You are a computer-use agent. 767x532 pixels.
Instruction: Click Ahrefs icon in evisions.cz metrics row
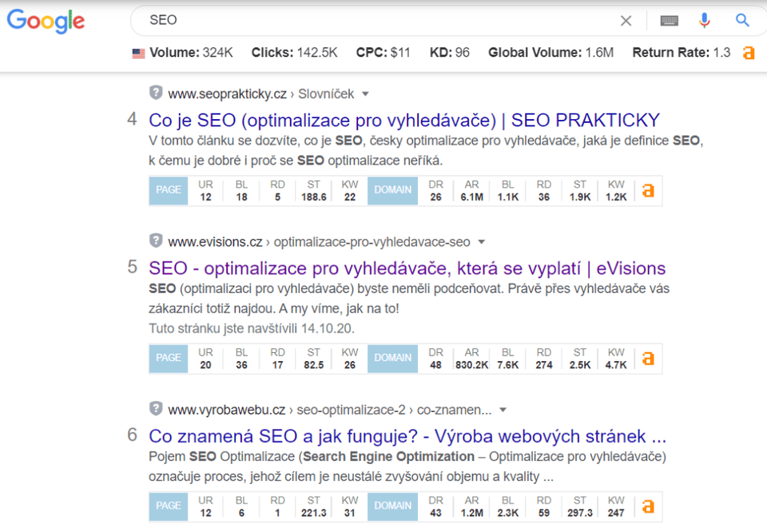(x=648, y=358)
